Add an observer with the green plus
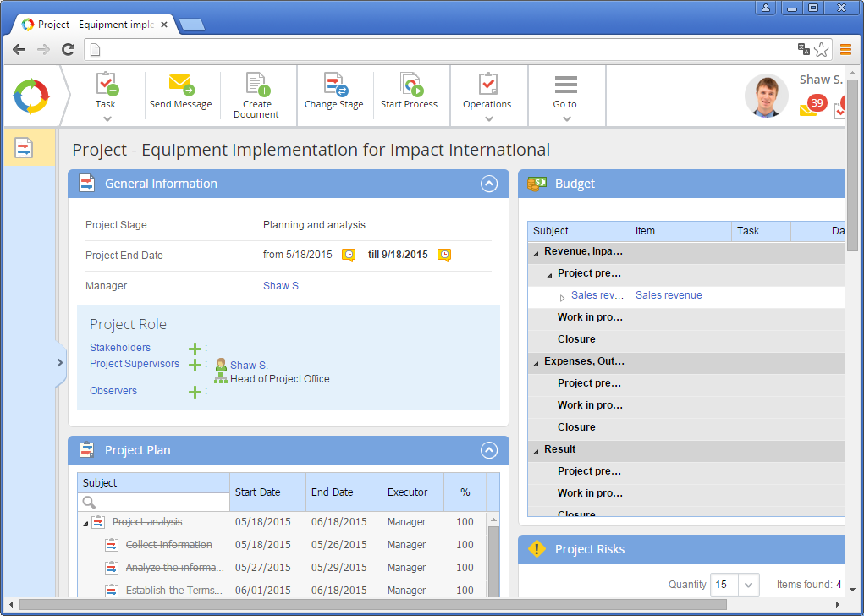 [195, 392]
